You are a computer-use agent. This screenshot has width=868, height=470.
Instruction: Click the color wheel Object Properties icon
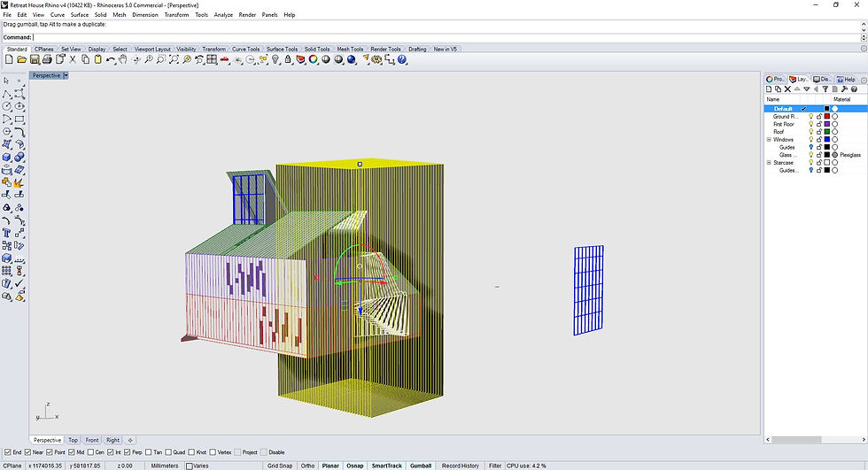(x=314, y=59)
